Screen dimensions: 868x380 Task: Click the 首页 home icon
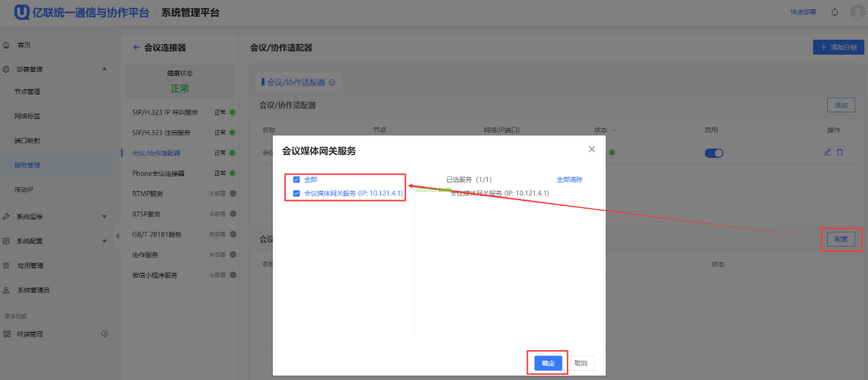point(7,45)
